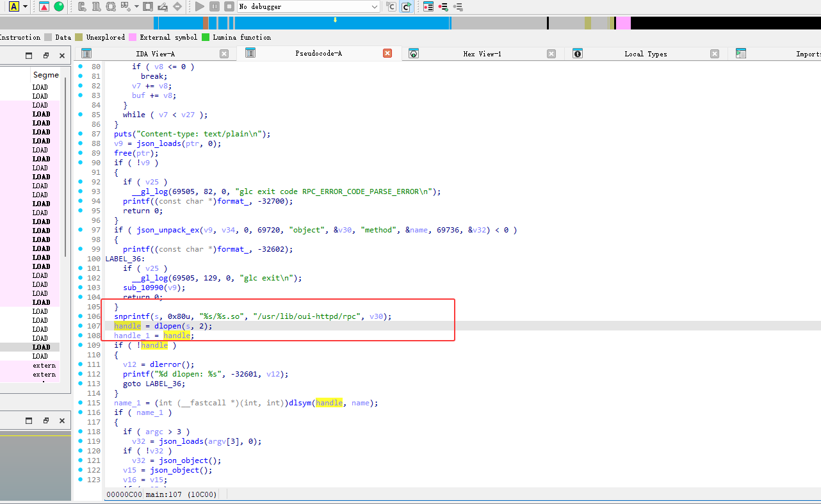Close the IDA View-A tab
The height and width of the screenshot is (504, 821).
click(224, 54)
